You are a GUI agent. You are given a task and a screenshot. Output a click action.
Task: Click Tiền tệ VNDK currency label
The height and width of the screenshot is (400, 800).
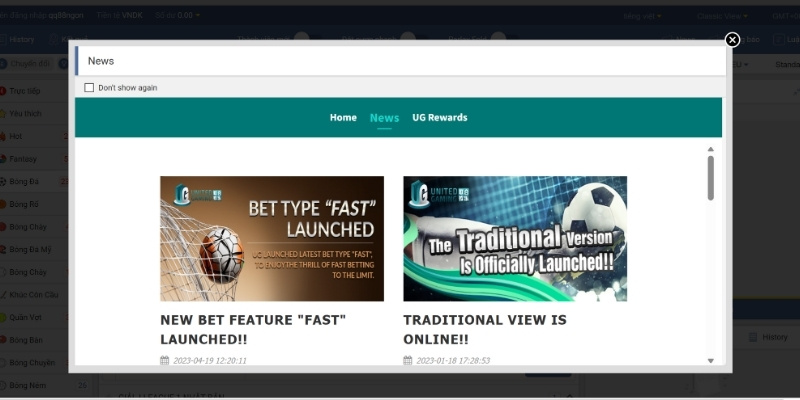(x=119, y=15)
